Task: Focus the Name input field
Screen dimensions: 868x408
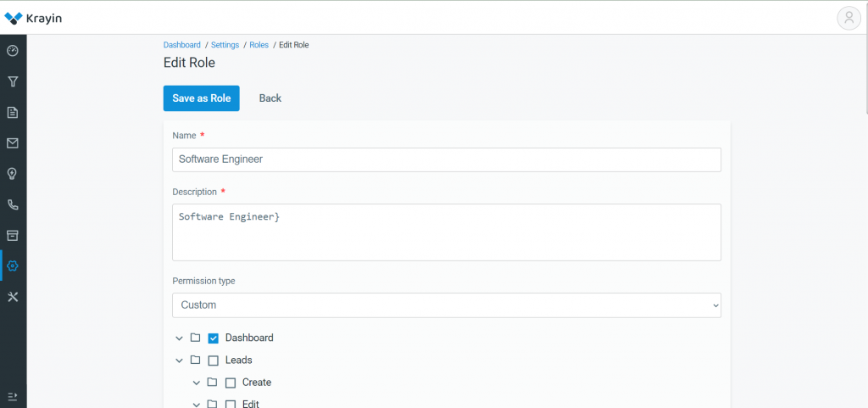Action: (x=447, y=159)
